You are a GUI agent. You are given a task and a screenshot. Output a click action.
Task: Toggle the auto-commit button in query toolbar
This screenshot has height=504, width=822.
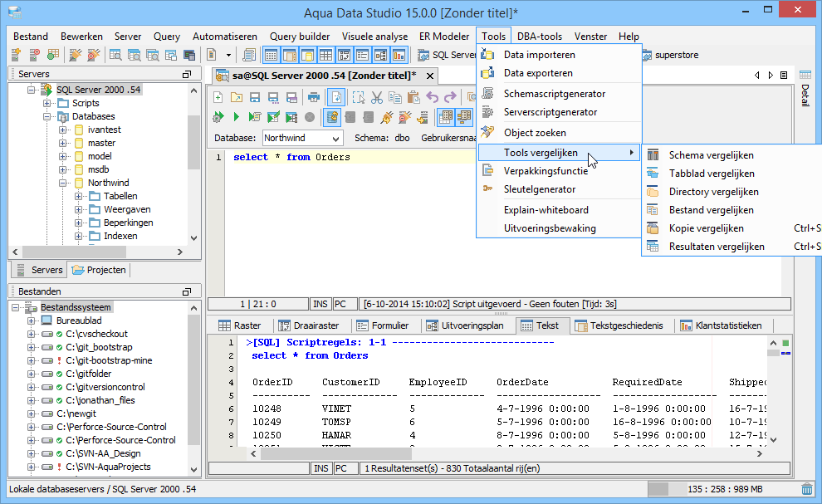(x=332, y=117)
